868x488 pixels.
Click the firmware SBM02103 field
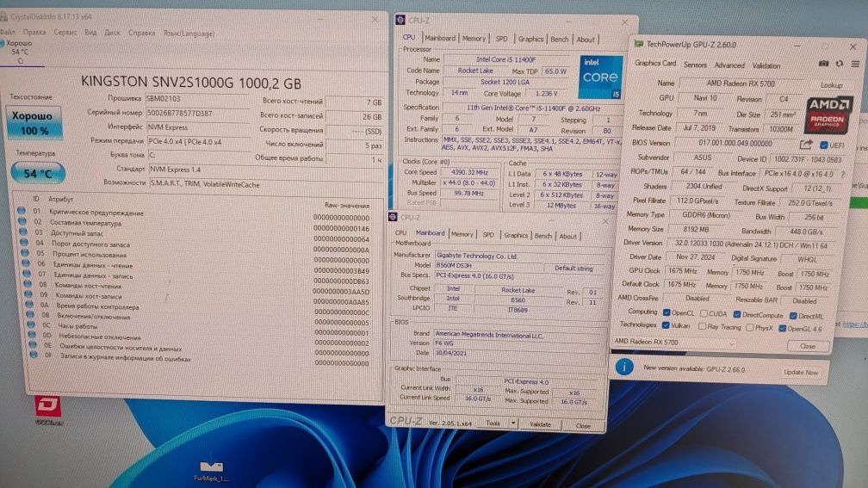[198, 98]
